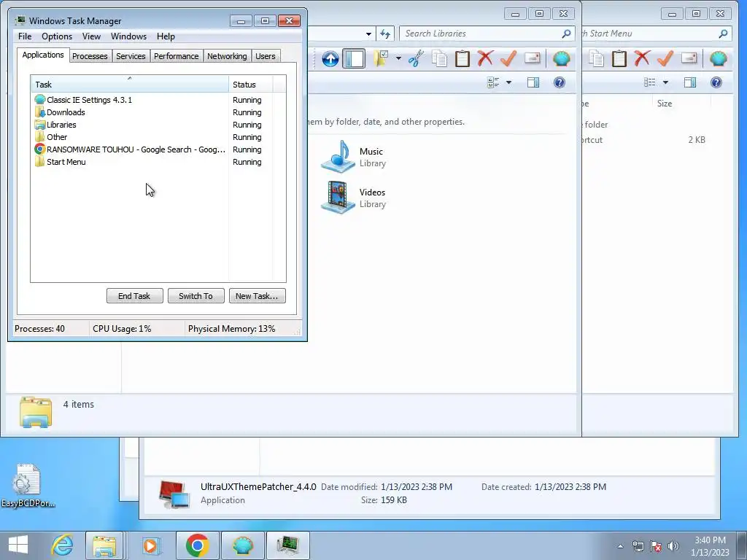Screen dimensions: 747x560
Task: Toggle the preview pane icon in Libraries window
Action: (x=533, y=83)
